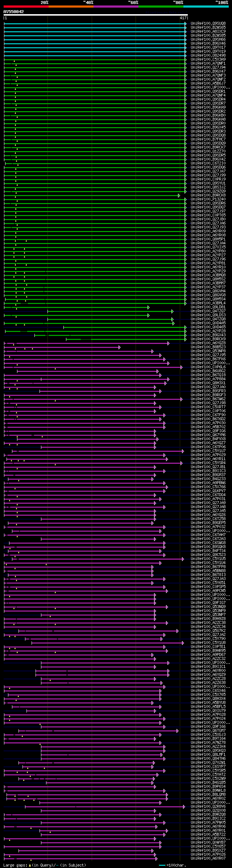Select hit UniRef100_C6T2I0

pos(208,163)
